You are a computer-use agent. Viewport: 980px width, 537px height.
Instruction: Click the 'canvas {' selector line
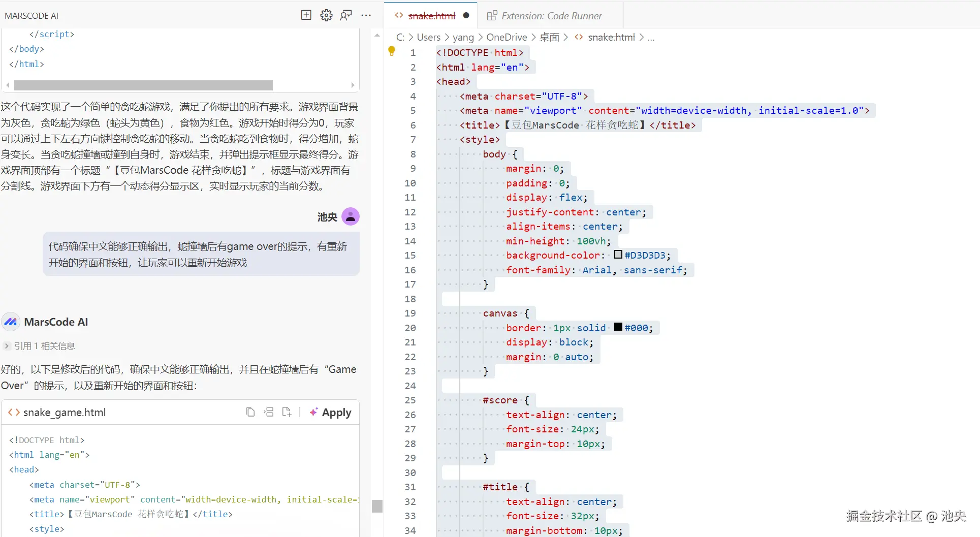click(506, 313)
